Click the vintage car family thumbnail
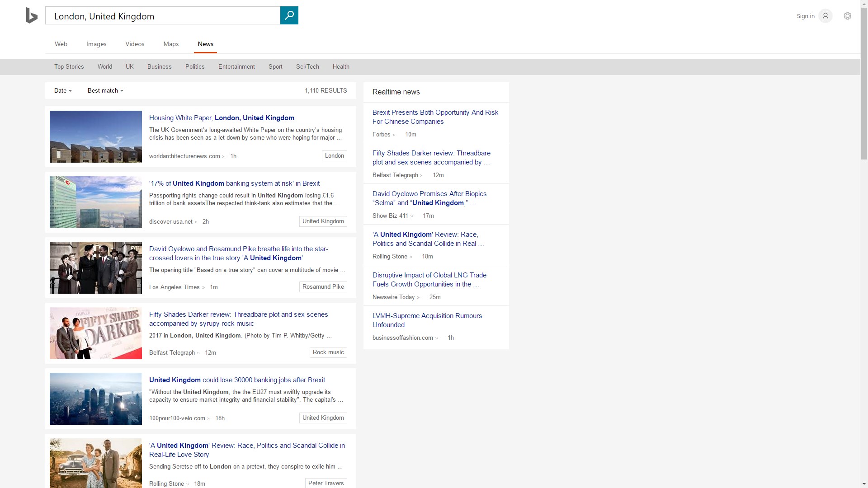Viewport: 868px width, 488px height. (x=96, y=463)
